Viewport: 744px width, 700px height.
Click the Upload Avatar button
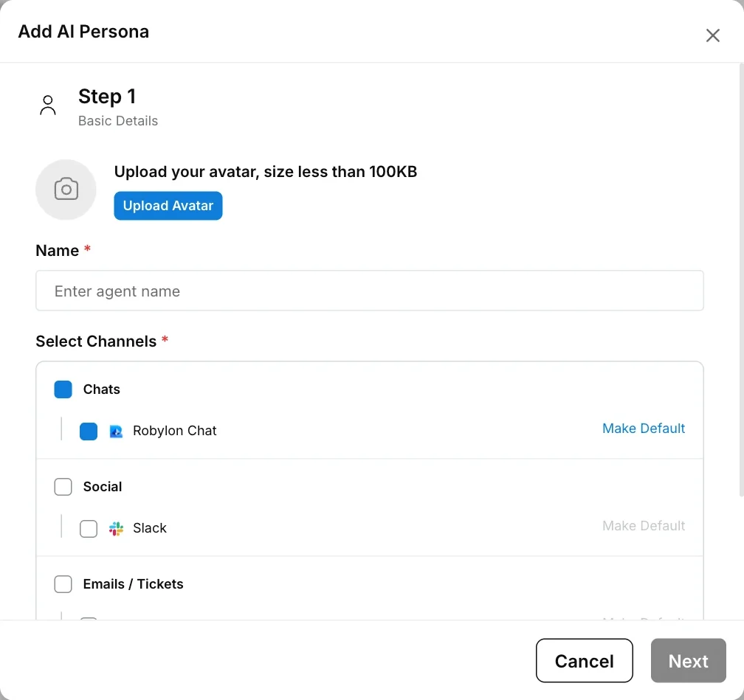[168, 205]
